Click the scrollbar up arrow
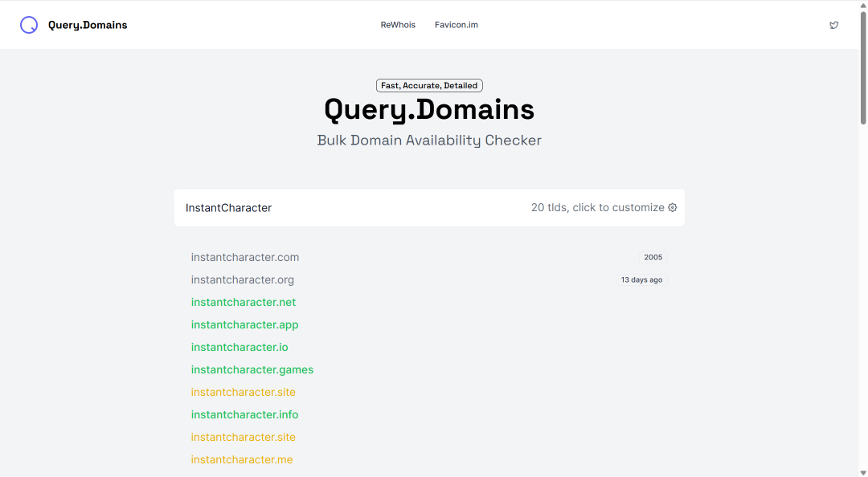 pyautogui.click(x=863, y=5)
